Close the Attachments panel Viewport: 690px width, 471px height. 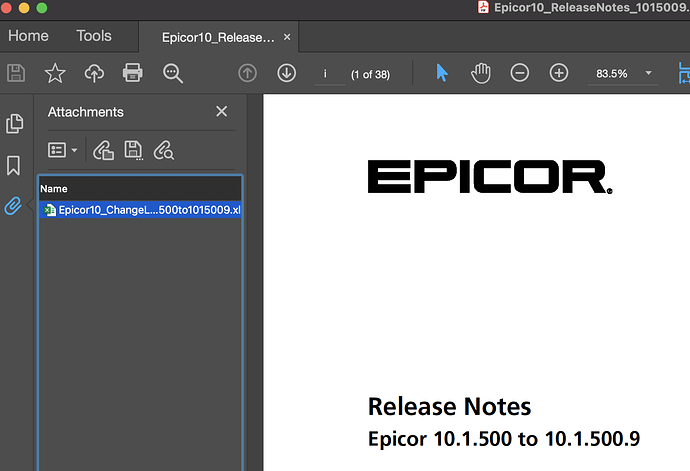pos(221,111)
